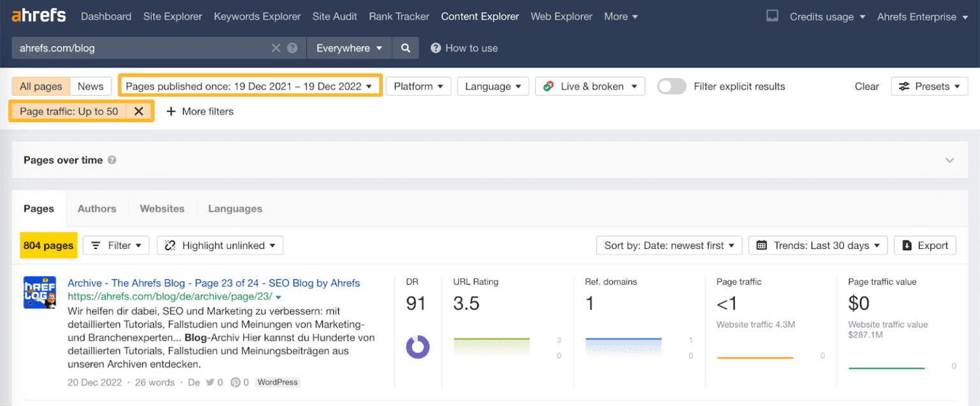
Task: Remove the Page traffic filter with X
Action: [x=138, y=111]
